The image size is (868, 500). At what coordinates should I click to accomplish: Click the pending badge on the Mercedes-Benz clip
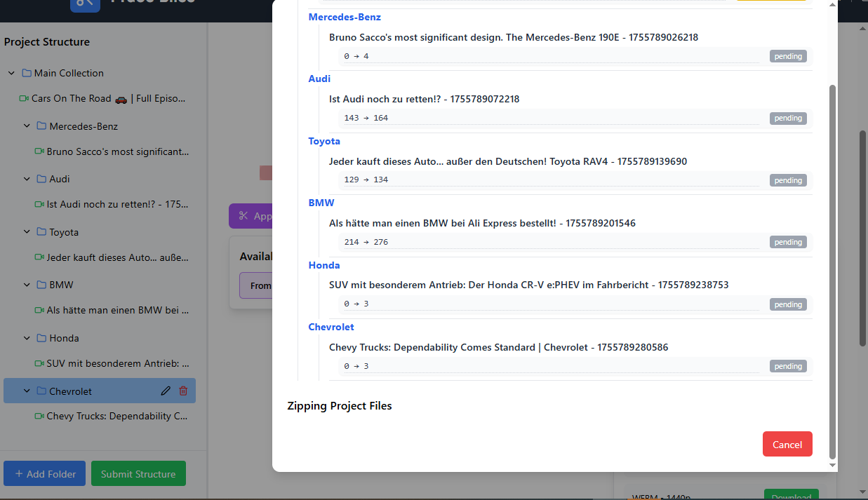click(788, 56)
